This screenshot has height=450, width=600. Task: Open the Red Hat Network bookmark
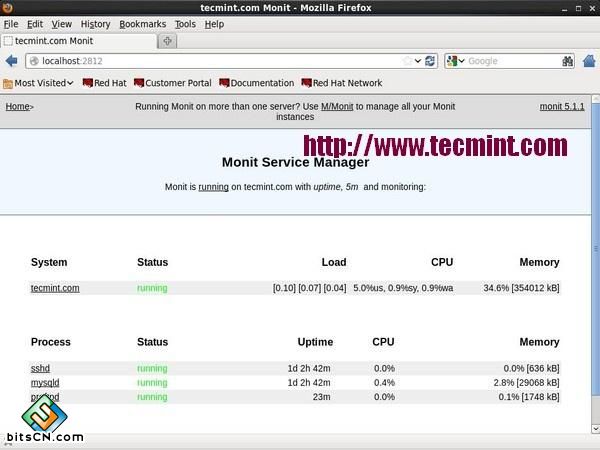(x=342, y=83)
